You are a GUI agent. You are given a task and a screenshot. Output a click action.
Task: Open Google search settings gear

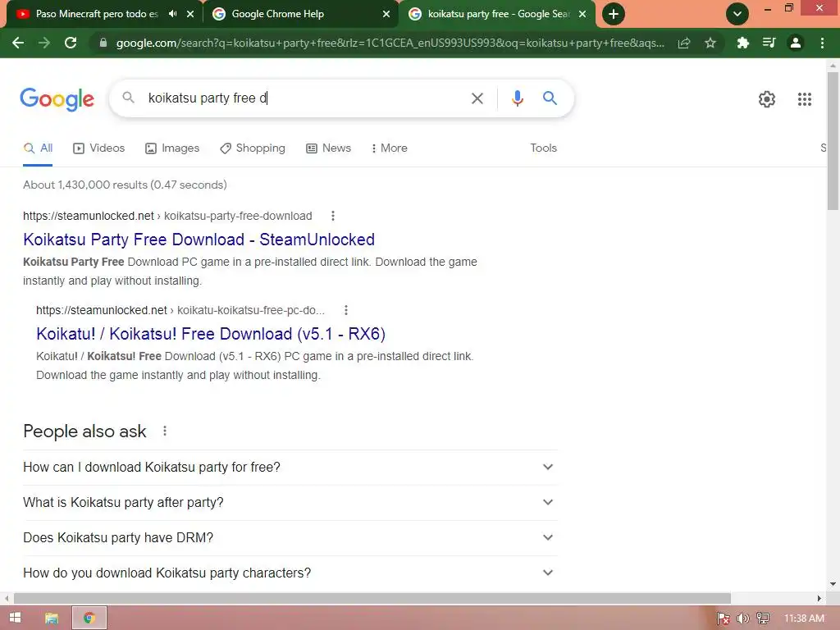tap(767, 99)
